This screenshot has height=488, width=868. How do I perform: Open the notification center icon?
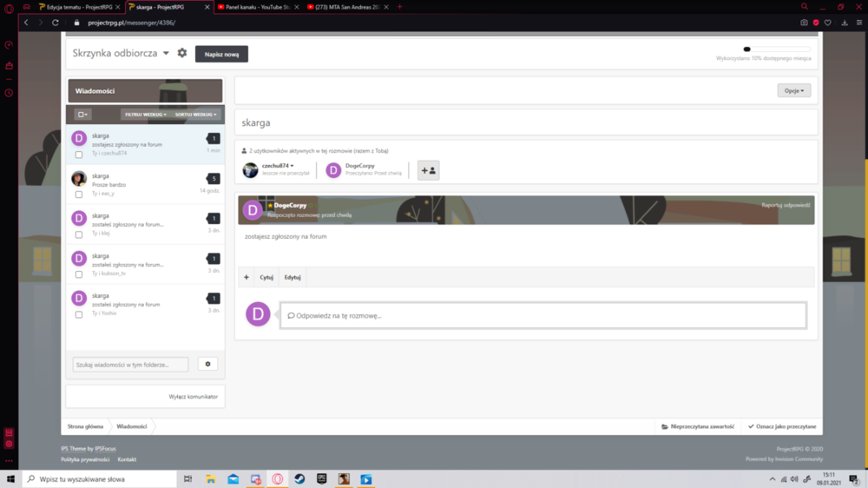(854, 479)
